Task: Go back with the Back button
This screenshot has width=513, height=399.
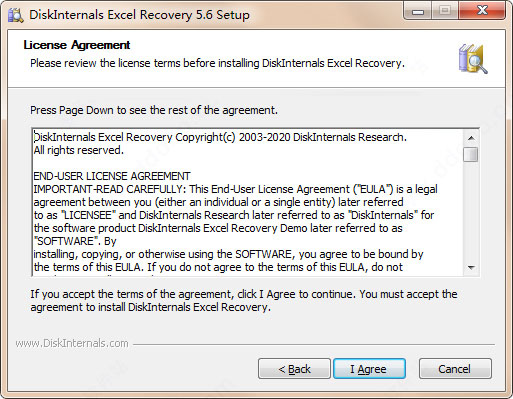Action: coord(294,369)
